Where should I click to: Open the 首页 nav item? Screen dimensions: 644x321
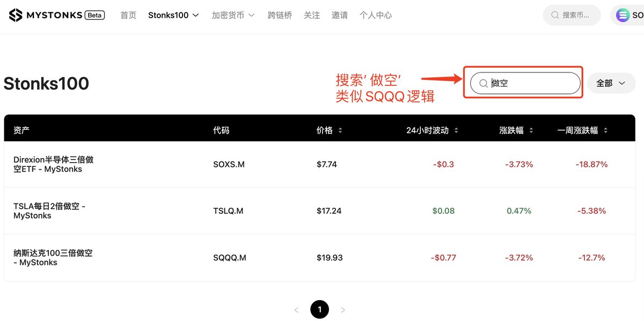click(x=128, y=15)
